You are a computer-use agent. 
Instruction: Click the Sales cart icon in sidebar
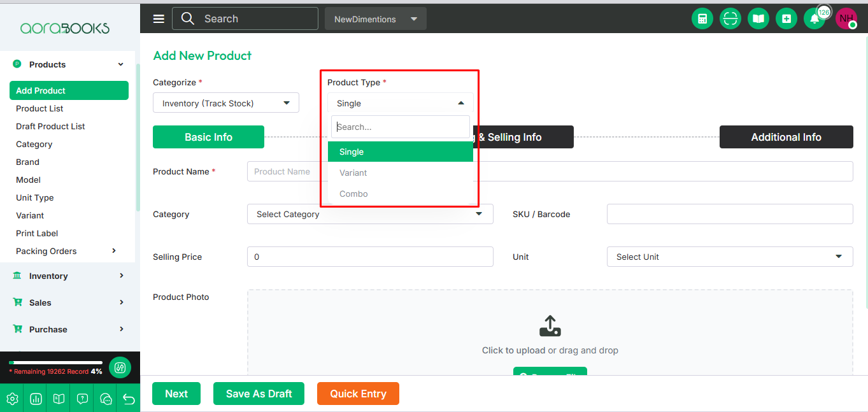(x=17, y=302)
